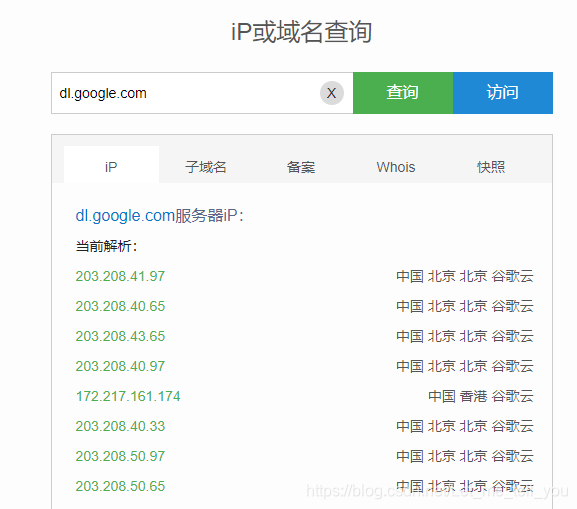Select location text beside 203.208.40.97

tap(465, 366)
